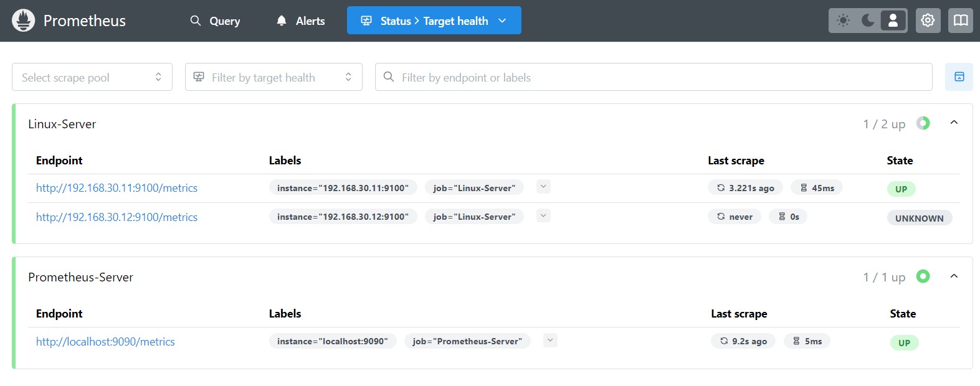Collapse the Linux-Server pool section

pyautogui.click(x=953, y=123)
